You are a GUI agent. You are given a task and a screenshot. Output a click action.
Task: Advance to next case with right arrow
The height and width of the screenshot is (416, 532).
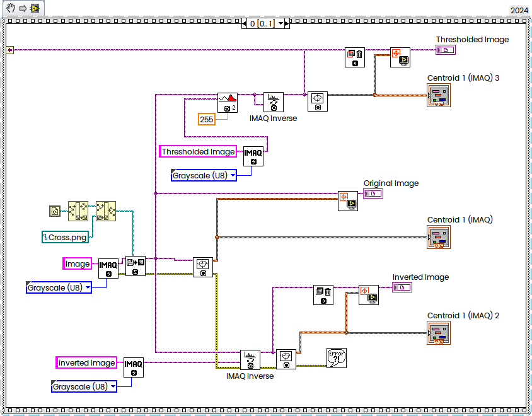click(x=287, y=23)
